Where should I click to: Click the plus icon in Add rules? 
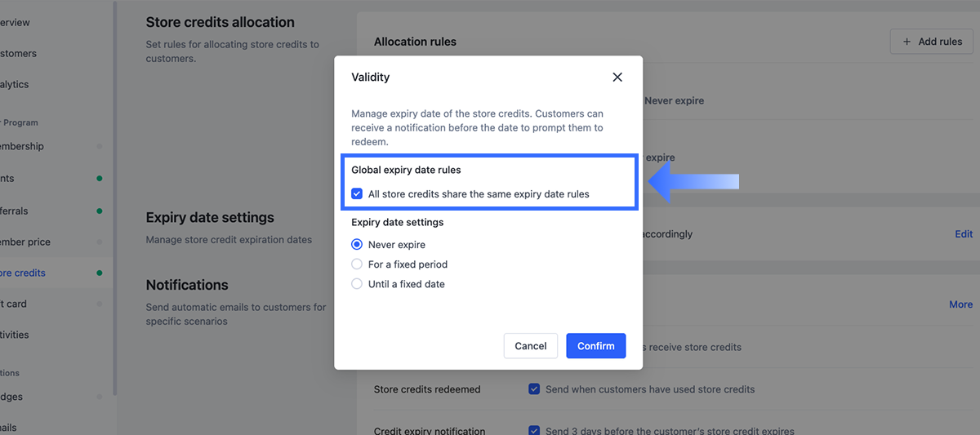906,42
